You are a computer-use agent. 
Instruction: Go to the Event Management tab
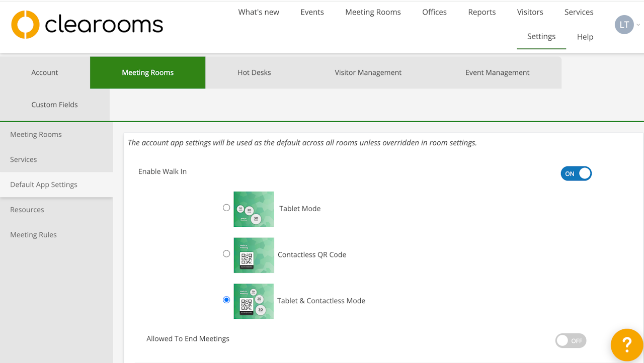click(497, 72)
